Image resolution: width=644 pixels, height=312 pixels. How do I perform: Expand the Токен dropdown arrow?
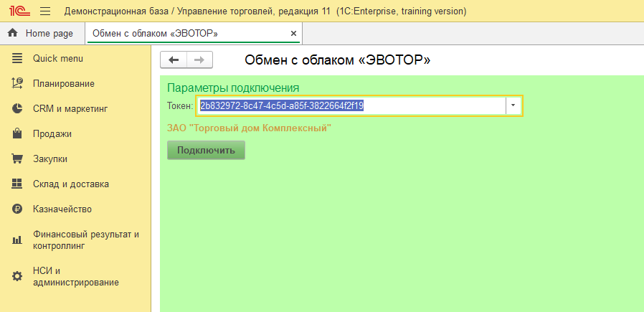513,106
